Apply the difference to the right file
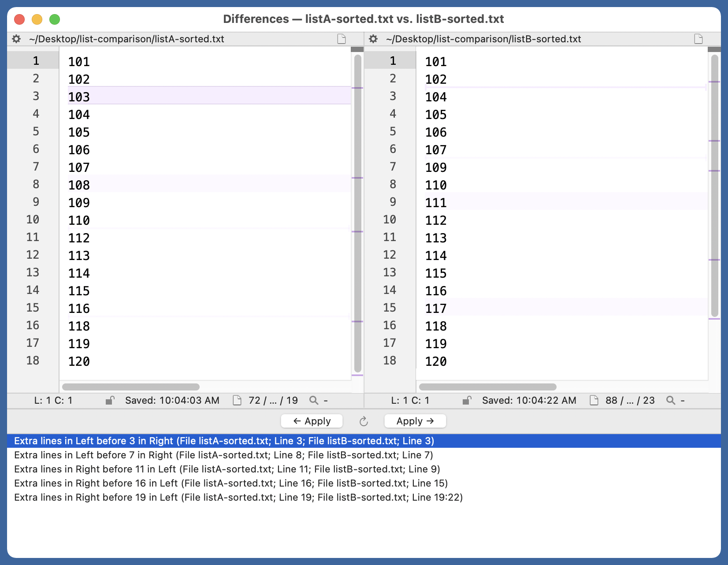This screenshot has width=728, height=565. tap(415, 421)
